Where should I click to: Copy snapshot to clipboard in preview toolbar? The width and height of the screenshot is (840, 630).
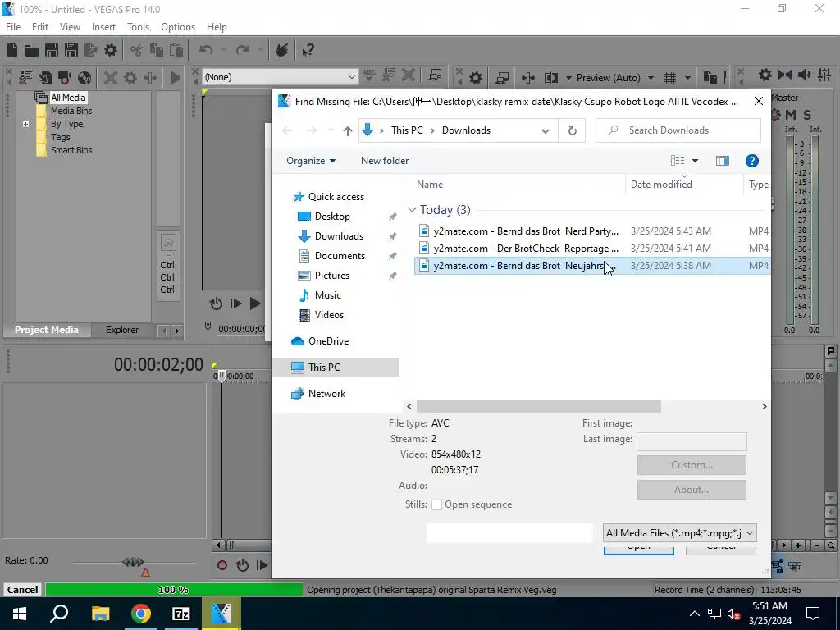pos(710,78)
